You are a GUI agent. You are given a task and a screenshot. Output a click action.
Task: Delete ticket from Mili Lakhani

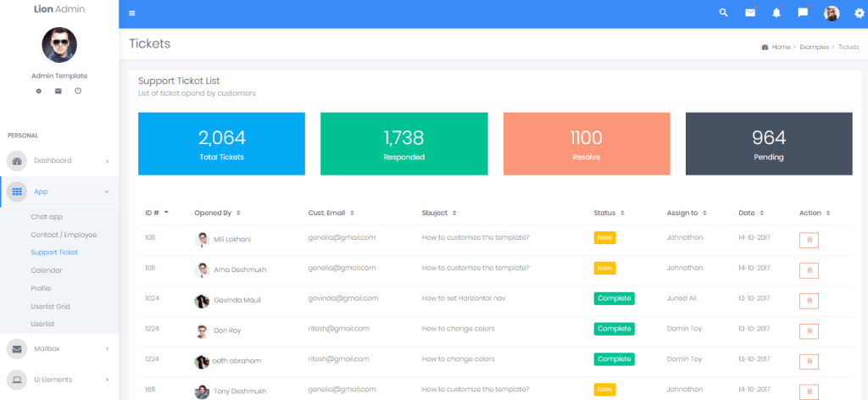(x=809, y=241)
